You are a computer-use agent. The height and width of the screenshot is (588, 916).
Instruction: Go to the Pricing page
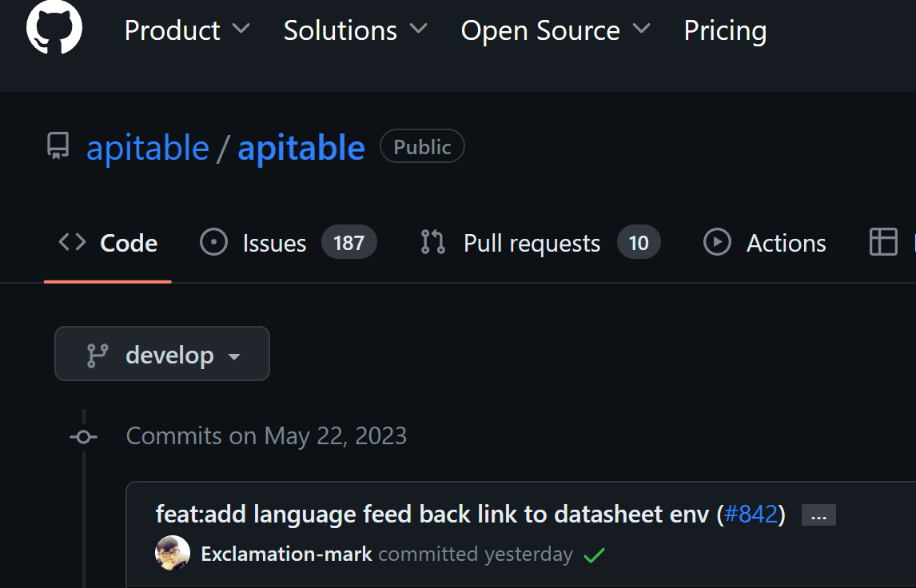pos(725,30)
